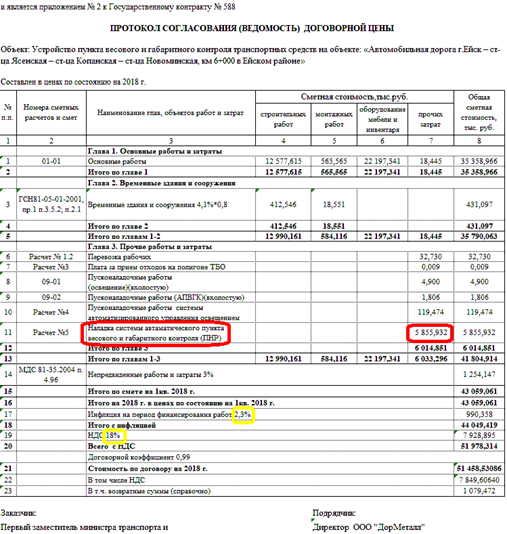Click the total value '41 804,914'
Viewport: 507px width, 534px height.
[x=479, y=359]
